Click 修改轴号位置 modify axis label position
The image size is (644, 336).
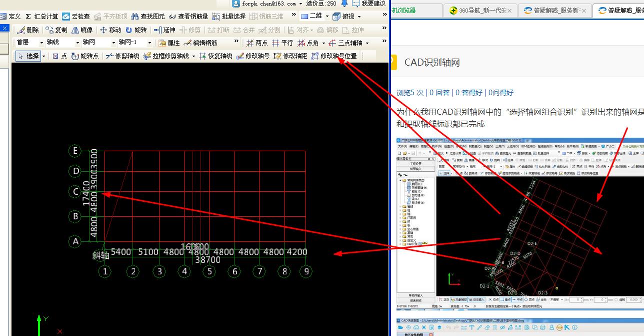tap(334, 56)
